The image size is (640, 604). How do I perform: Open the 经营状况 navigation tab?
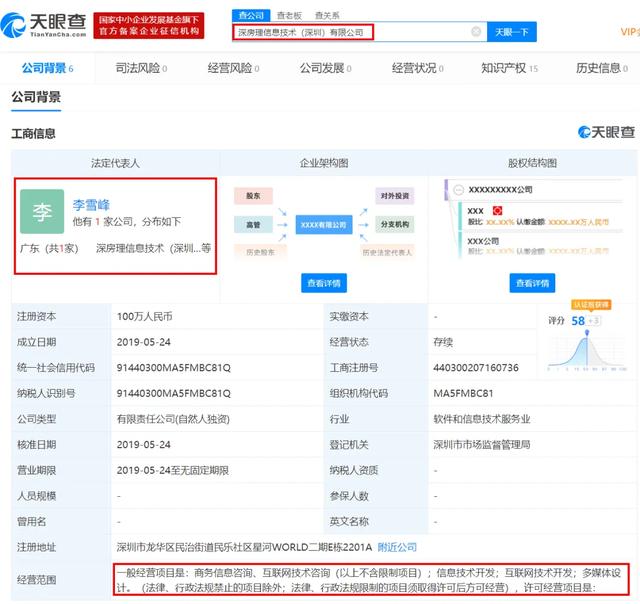418,68
